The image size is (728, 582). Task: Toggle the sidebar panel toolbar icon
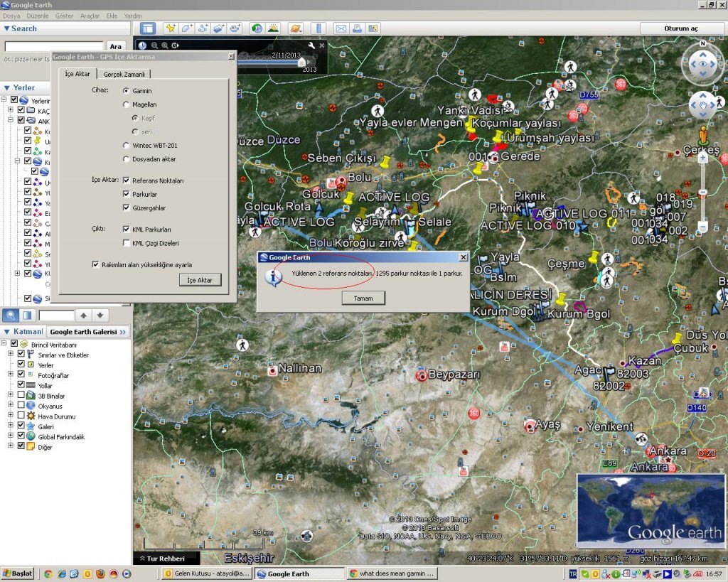pyautogui.click(x=148, y=28)
